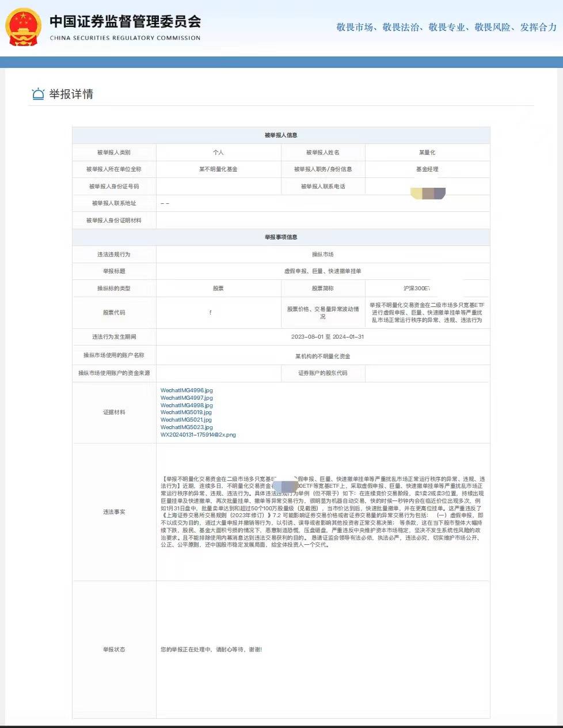Click the 违法事实 description text block
This screenshot has height=728, width=563.
tap(322, 511)
